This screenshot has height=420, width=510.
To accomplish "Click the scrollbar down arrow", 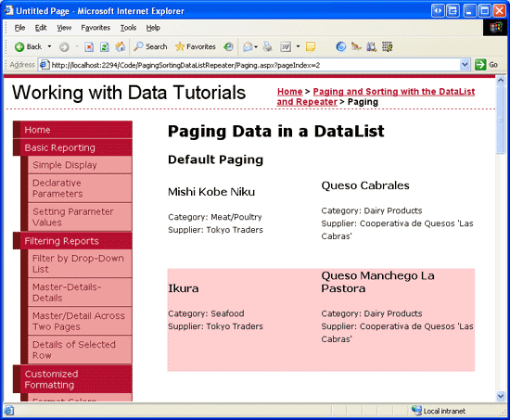I will tap(501, 396).
